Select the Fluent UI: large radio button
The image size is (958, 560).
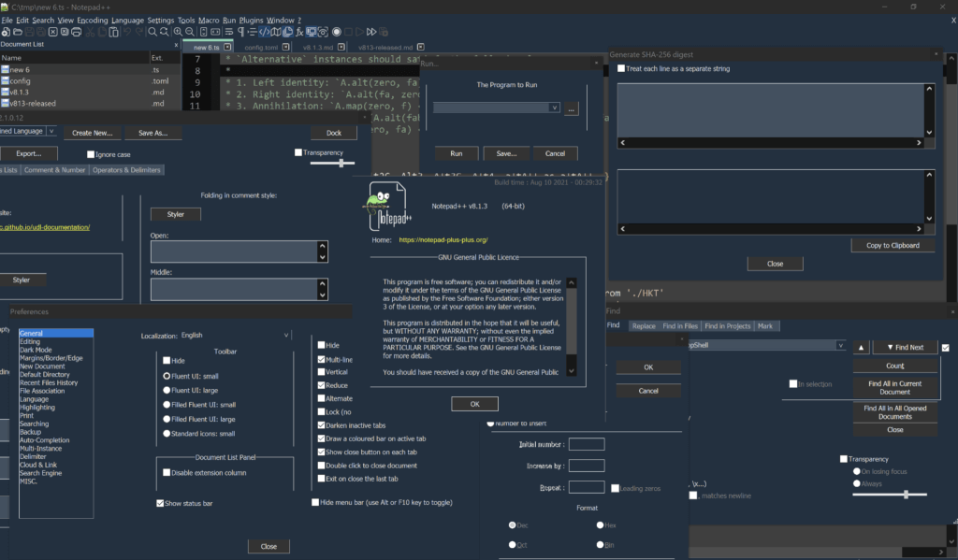167,391
